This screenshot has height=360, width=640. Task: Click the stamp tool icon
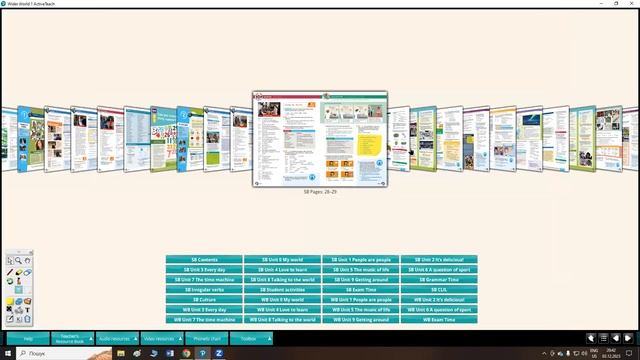(18, 281)
